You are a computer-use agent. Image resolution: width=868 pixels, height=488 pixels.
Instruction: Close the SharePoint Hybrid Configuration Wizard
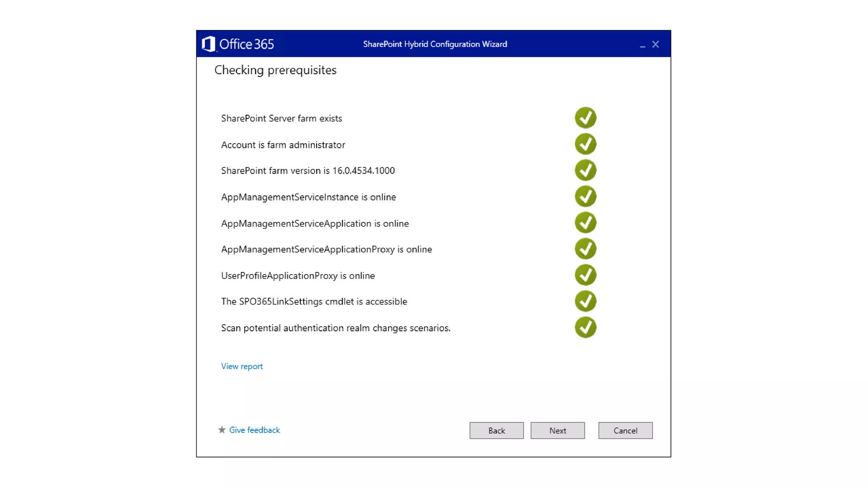(655, 44)
